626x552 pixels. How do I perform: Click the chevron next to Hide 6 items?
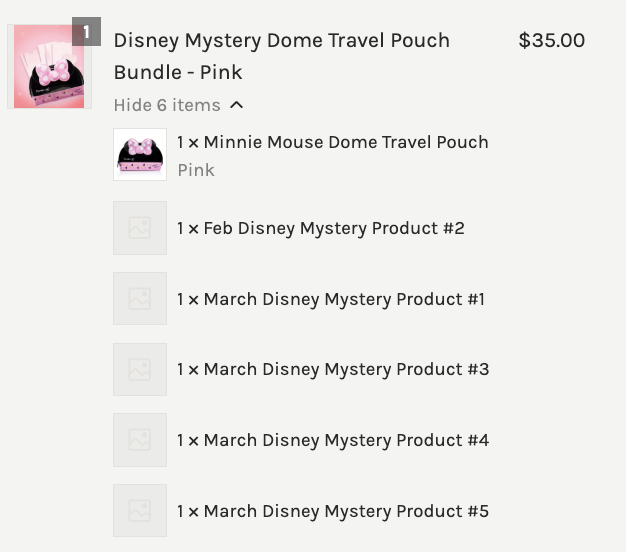pos(236,105)
